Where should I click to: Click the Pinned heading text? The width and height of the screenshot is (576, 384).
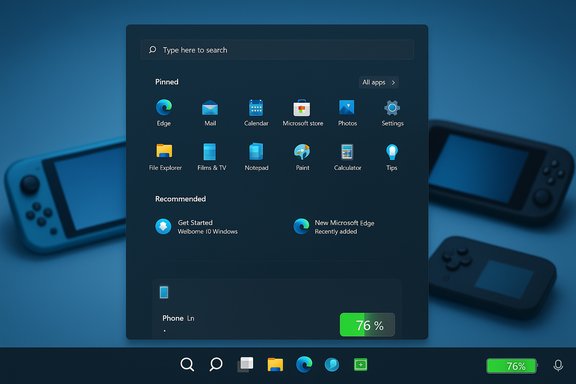pyautogui.click(x=167, y=82)
